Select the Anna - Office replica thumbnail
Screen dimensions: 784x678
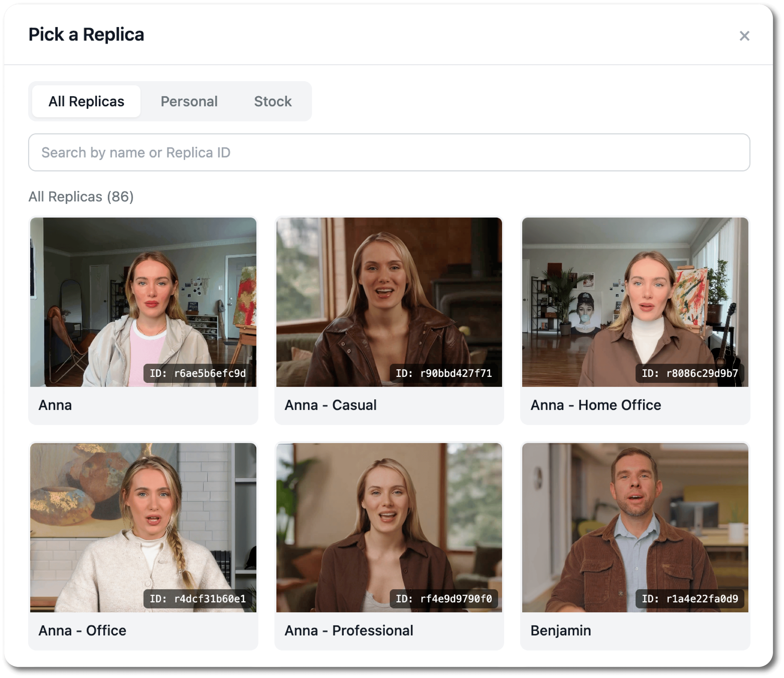click(143, 527)
